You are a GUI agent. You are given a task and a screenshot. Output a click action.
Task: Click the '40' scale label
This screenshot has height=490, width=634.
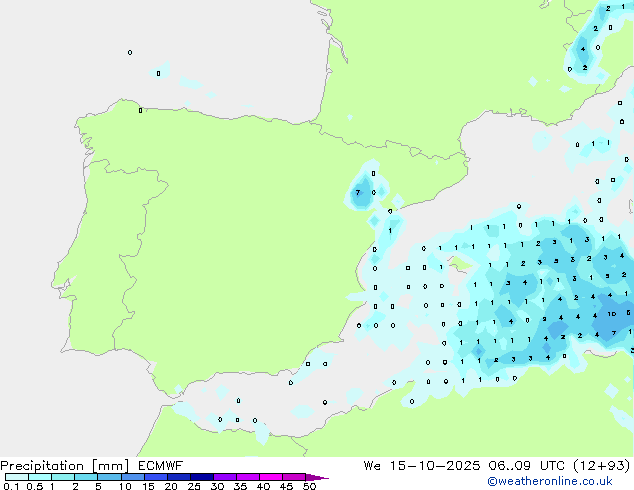[x=263, y=486]
